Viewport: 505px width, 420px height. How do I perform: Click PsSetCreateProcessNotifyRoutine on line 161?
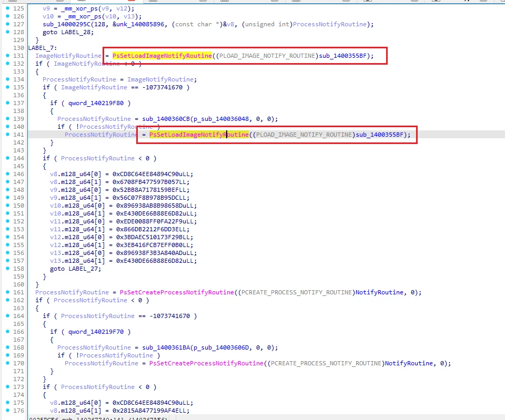[177, 292]
